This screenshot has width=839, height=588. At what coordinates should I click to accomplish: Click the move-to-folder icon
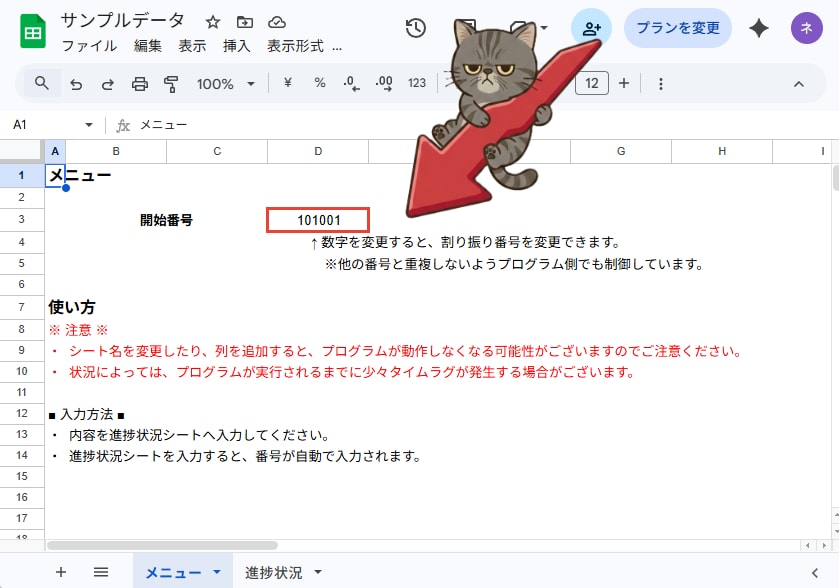click(x=245, y=22)
